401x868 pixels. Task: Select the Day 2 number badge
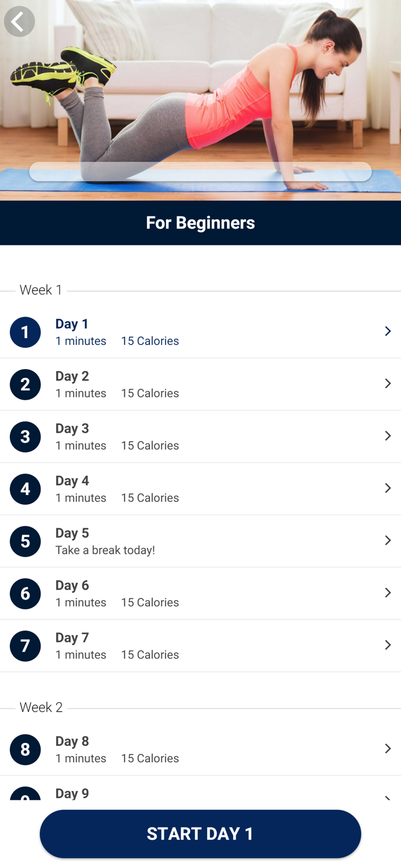point(25,384)
